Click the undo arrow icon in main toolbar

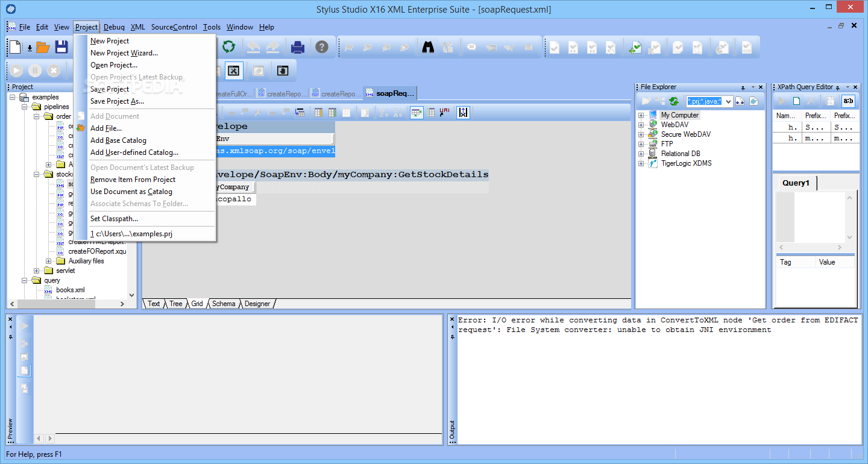[254, 47]
